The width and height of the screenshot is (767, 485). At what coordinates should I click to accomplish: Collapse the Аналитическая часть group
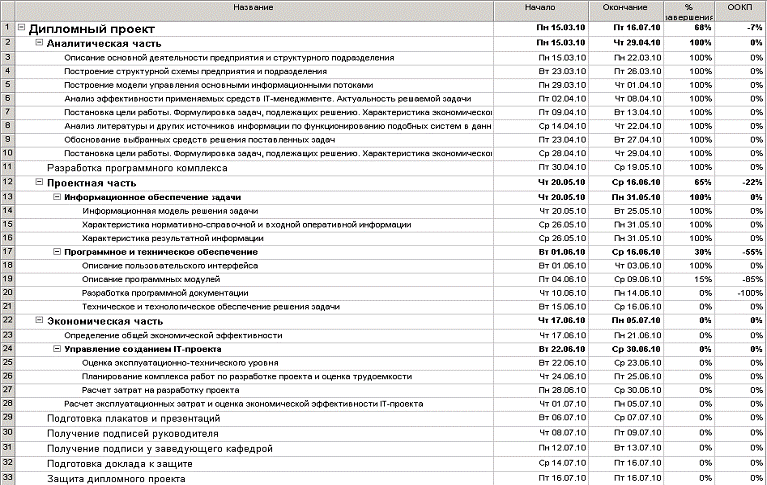click(x=39, y=44)
